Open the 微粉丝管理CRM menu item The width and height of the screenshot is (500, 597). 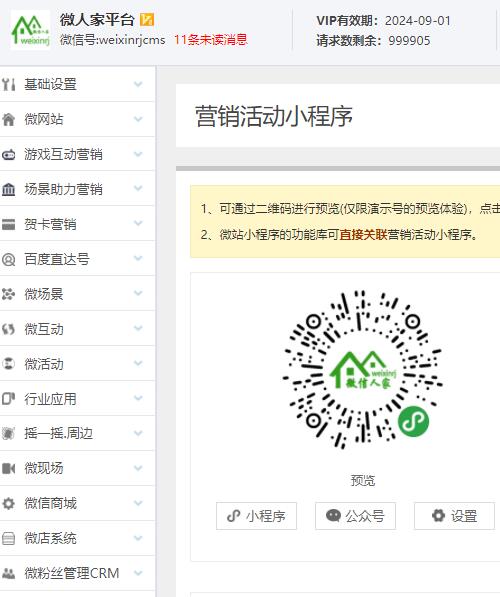pos(77,573)
